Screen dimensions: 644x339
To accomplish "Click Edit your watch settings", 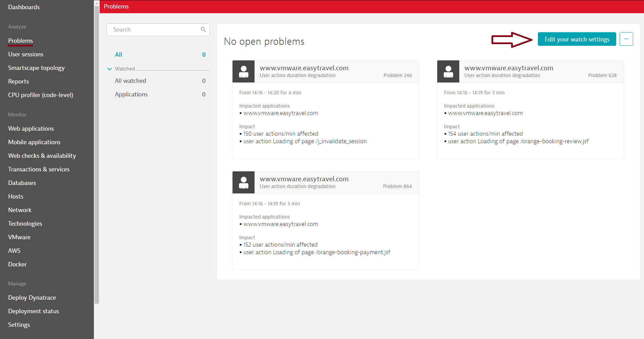I will point(577,39).
